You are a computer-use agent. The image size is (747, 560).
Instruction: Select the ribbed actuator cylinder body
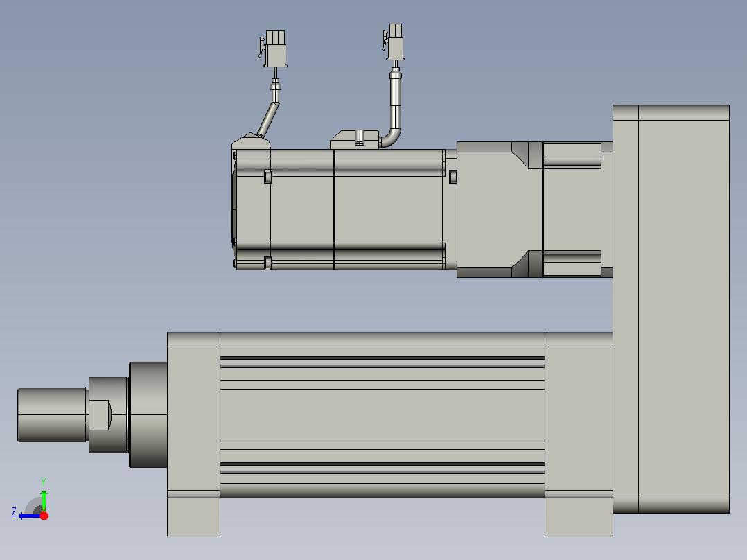382,415
